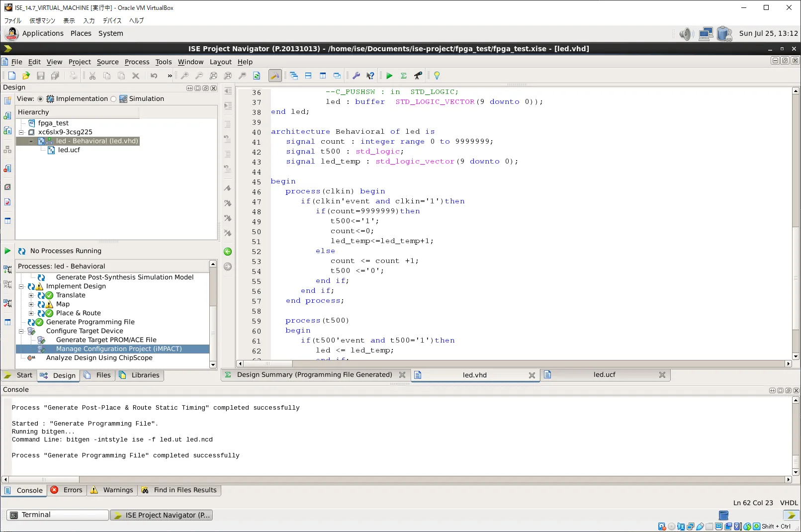The height and width of the screenshot is (532, 801).
Task: Click the New file toolbar icon
Action: point(12,76)
